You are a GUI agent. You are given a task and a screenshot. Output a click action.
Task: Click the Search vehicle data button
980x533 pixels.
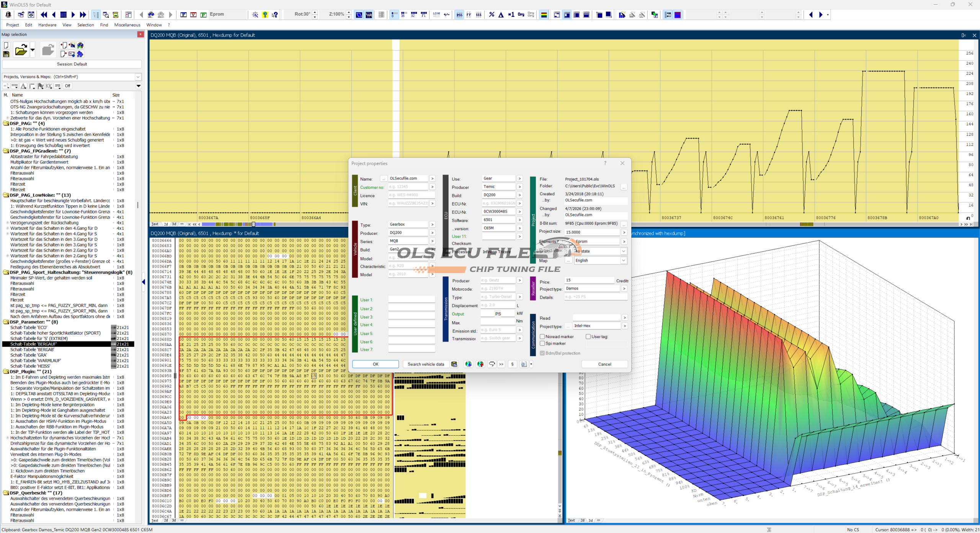click(x=426, y=364)
